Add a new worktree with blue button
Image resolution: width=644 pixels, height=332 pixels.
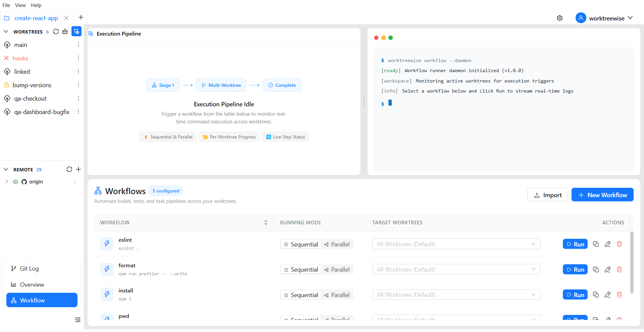point(76,32)
